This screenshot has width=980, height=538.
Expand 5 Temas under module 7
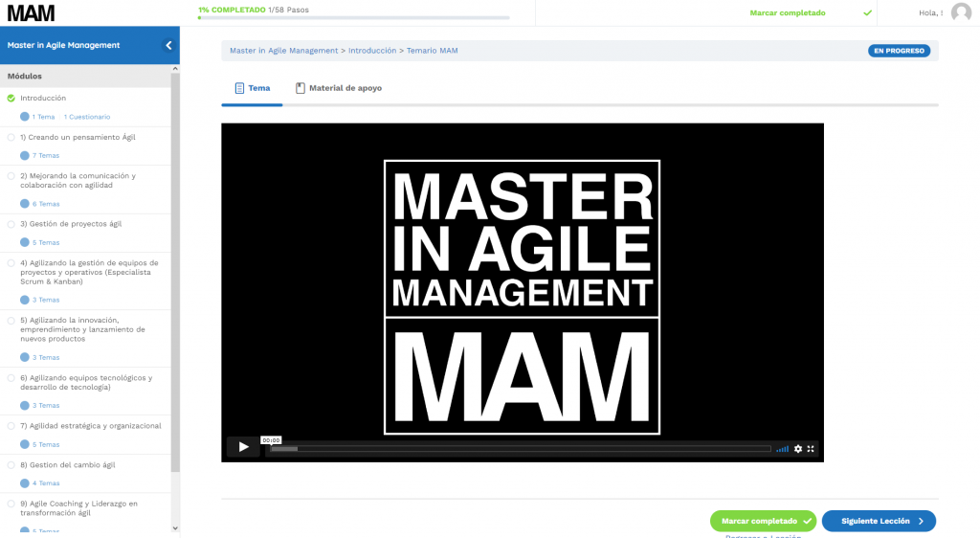[40, 444]
